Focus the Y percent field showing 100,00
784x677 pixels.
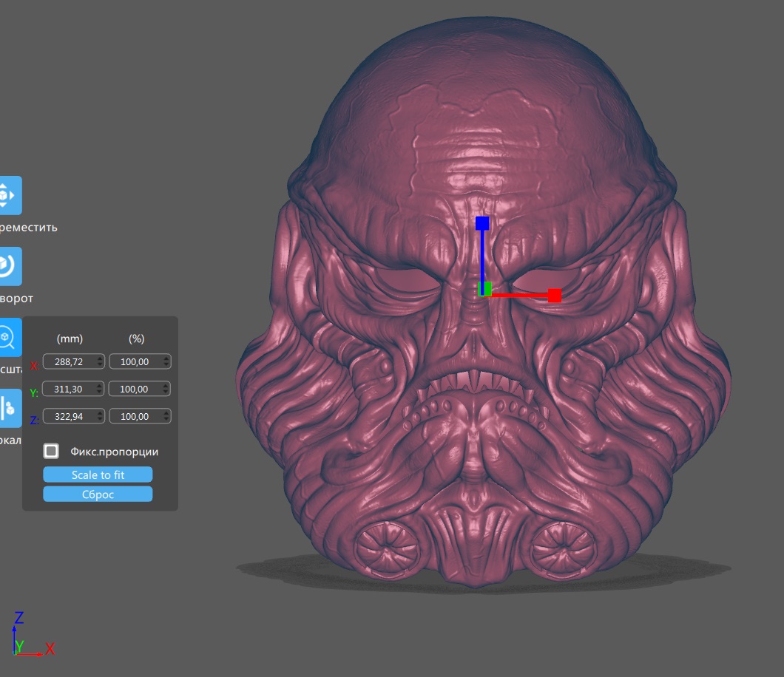tap(140, 389)
